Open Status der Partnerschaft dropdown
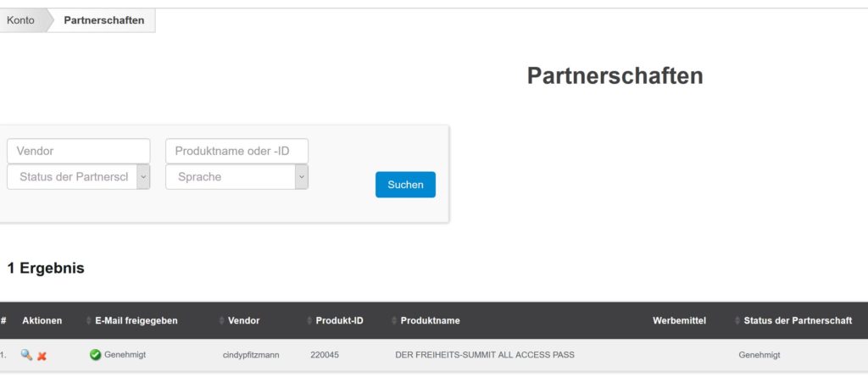Viewport: 868px width, 388px height. [x=79, y=177]
